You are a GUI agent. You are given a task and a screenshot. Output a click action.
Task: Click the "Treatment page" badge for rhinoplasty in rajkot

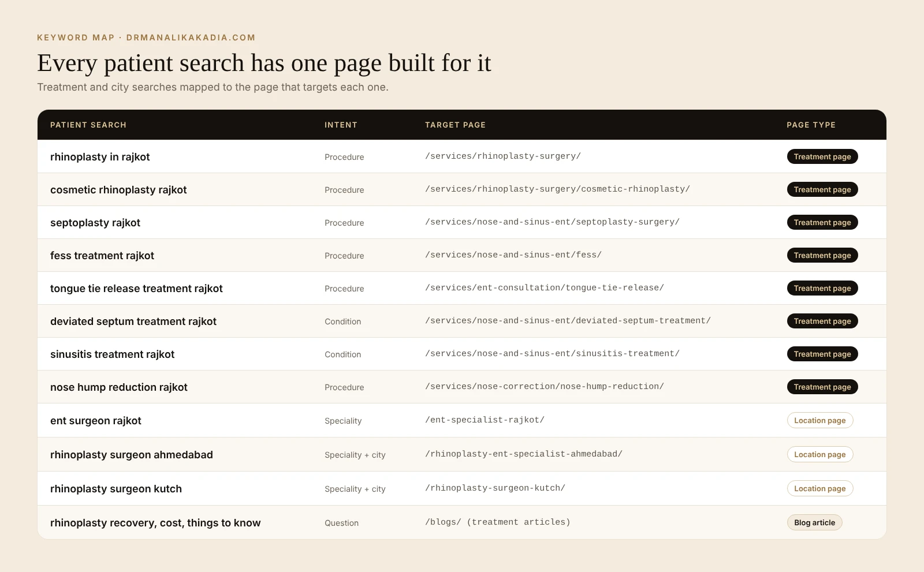coord(822,157)
